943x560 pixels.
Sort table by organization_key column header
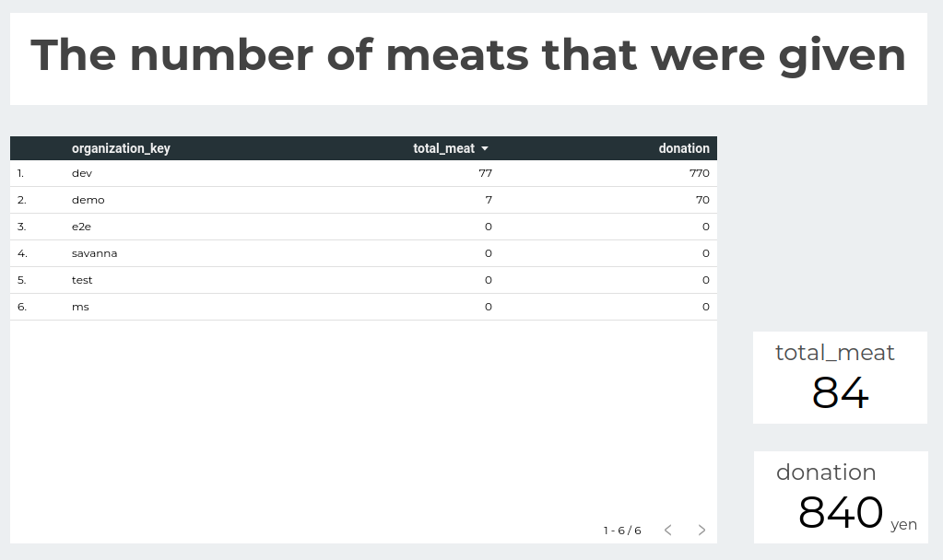(121, 148)
